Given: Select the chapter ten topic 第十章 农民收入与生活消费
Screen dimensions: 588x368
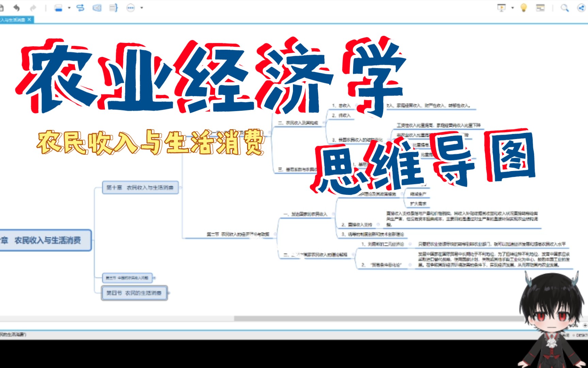Looking at the screenshot, I should pos(140,187).
